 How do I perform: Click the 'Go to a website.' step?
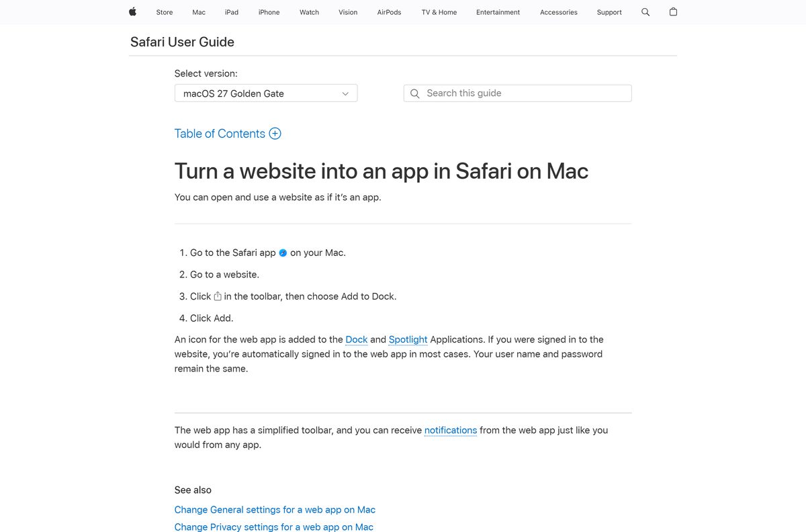click(224, 275)
